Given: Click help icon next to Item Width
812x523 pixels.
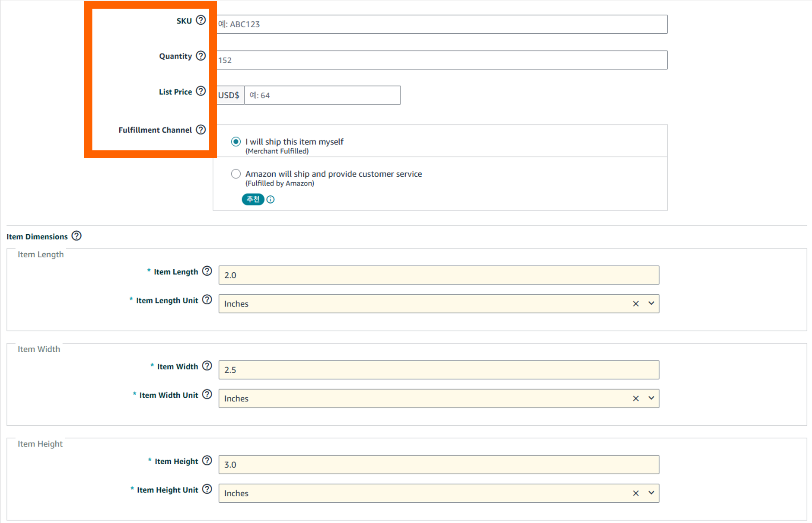Looking at the screenshot, I should click(x=207, y=366).
